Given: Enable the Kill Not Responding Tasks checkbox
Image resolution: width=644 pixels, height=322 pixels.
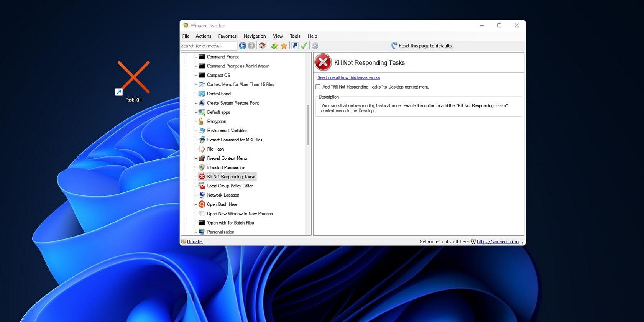Looking at the screenshot, I should [318, 87].
